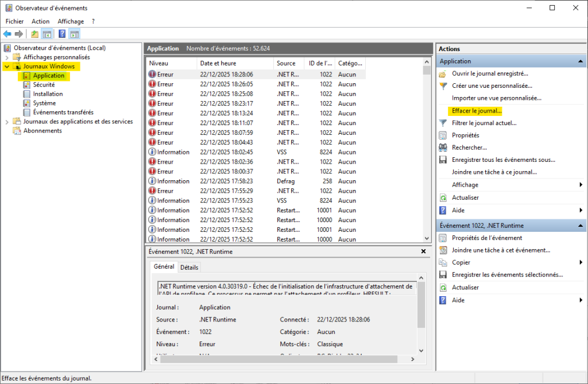Click the blue Back arrow in toolbar

click(7, 34)
